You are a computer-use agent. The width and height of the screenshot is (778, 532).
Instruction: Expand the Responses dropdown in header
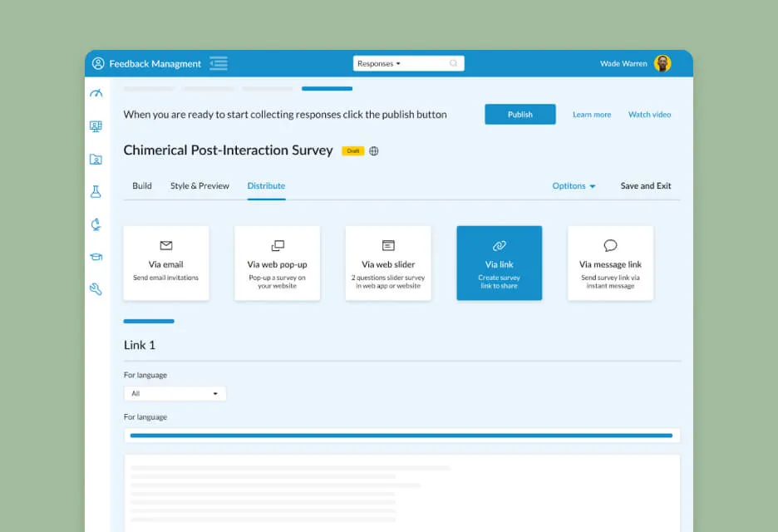380,63
